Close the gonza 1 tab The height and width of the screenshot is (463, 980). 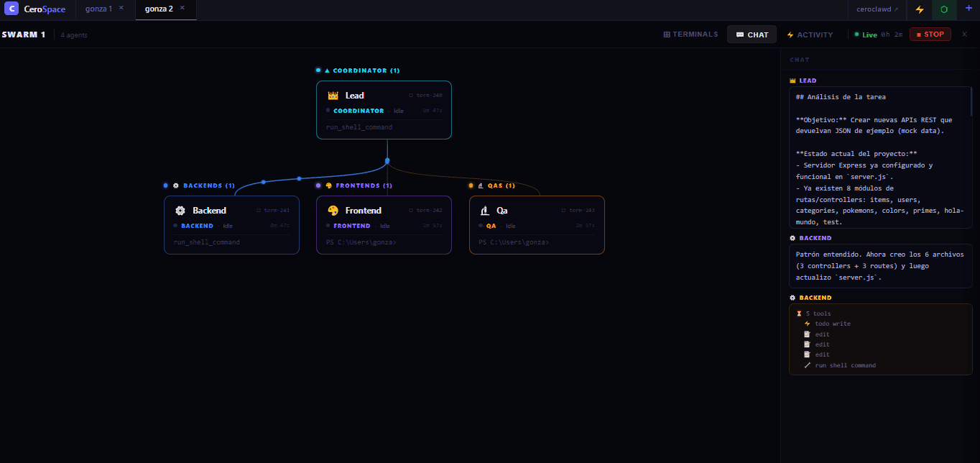tap(121, 8)
